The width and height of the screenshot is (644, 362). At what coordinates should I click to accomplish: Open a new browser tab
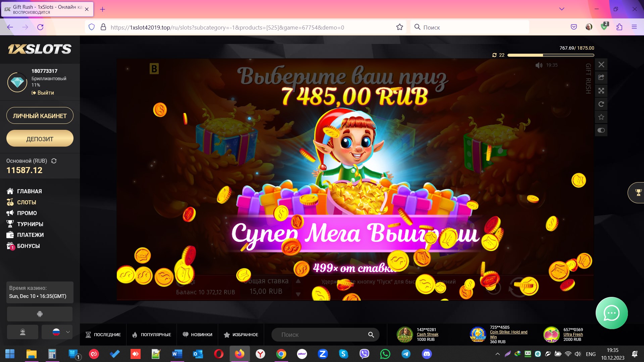[x=103, y=9]
